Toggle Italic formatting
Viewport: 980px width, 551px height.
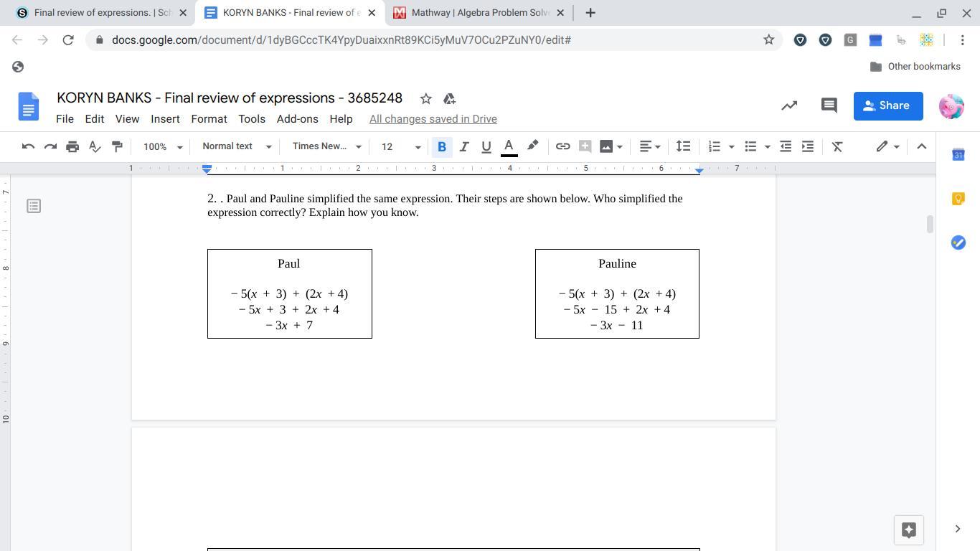pyautogui.click(x=464, y=146)
